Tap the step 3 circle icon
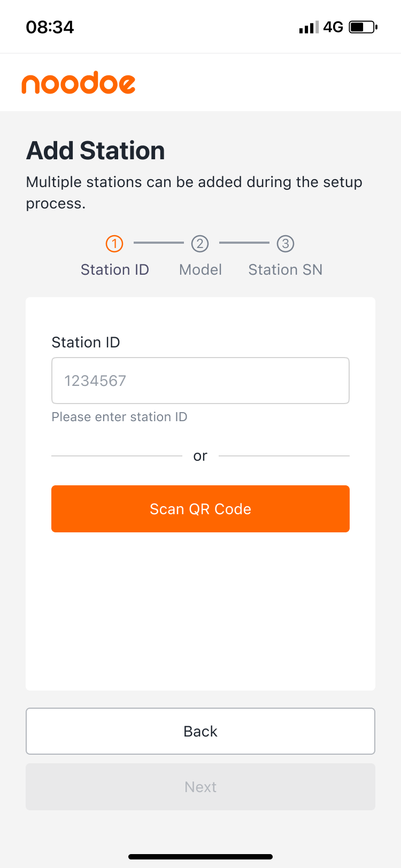Viewport: 401px width, 868px height. click(x=286, y=244)
